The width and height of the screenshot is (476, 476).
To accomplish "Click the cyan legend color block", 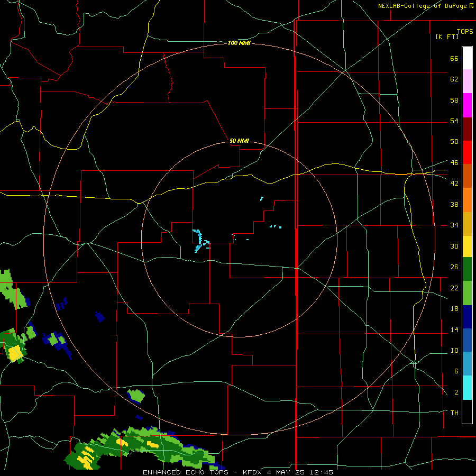I will point(467,388).
